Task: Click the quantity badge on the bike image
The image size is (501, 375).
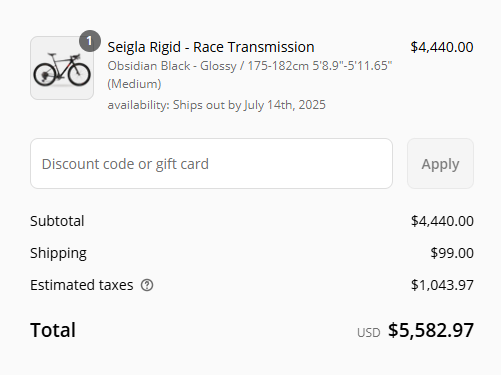Action: [x=90, y=41]
